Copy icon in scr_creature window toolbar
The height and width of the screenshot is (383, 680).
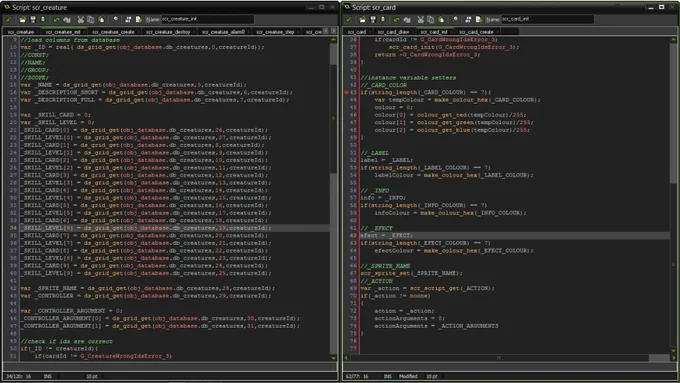(x=91, y=20)
